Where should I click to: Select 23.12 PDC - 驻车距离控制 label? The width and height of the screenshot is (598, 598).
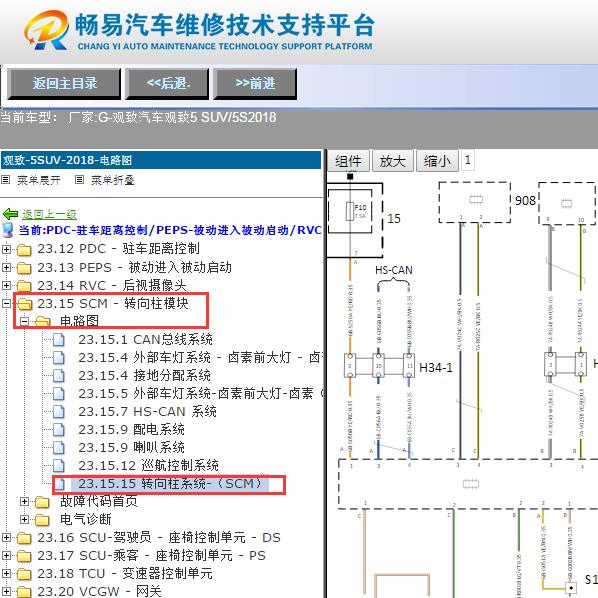click(x=119, y=249)
